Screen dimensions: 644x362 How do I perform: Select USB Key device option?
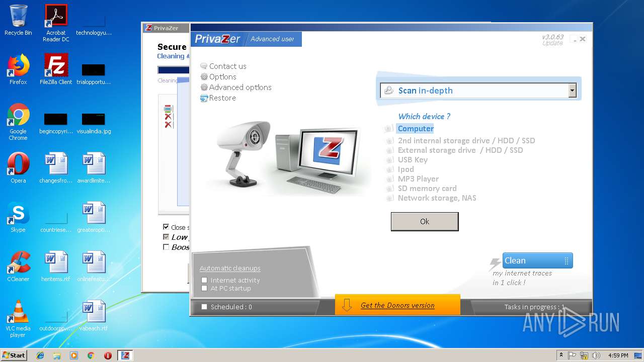coord(413,159)
